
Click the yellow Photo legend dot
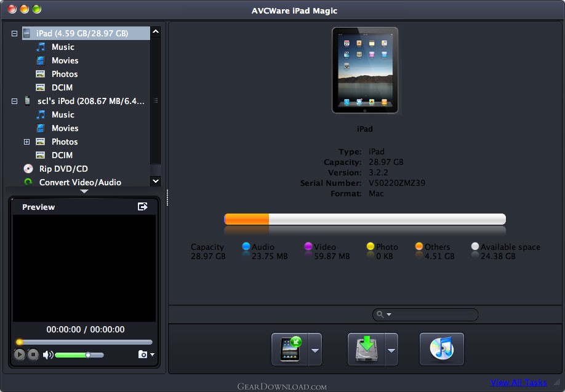point(371,246)
